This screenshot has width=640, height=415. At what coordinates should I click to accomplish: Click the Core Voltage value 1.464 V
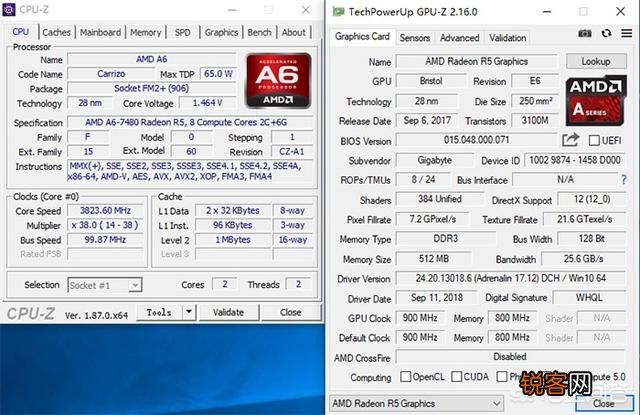point(208,103)
